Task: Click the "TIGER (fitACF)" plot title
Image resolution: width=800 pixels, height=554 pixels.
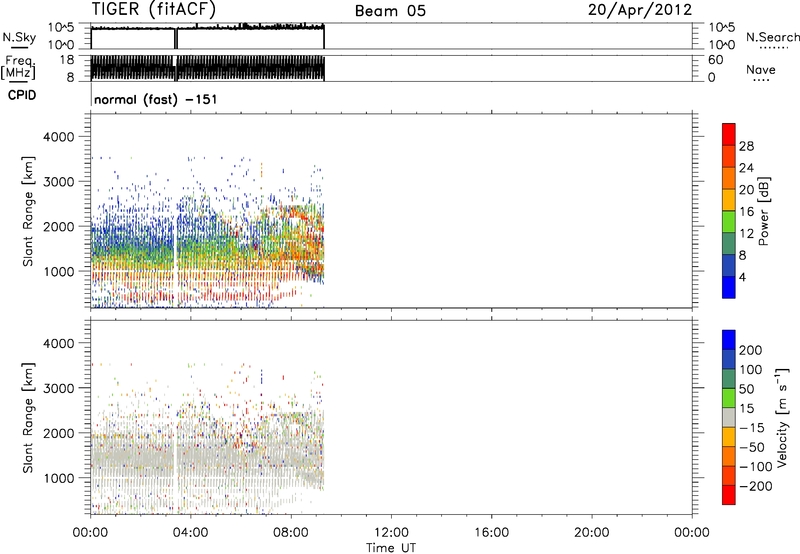Action: 154,10
